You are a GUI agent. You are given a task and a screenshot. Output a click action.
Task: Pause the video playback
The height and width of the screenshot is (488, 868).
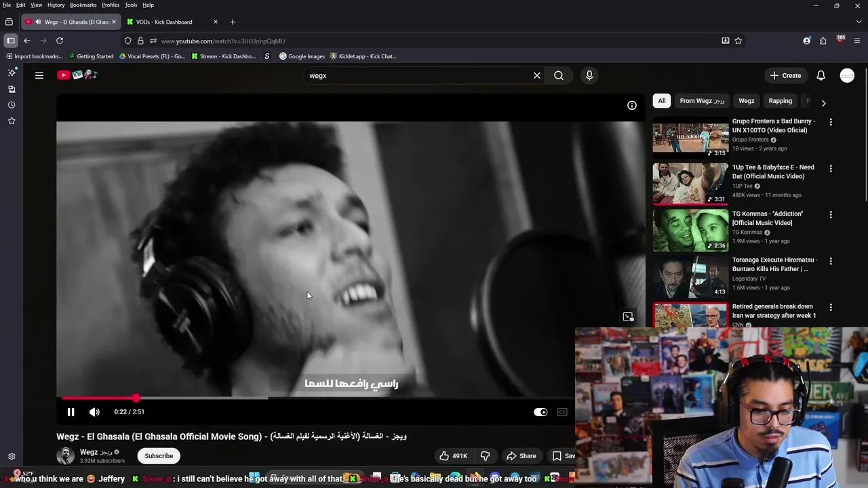(71, 411)
